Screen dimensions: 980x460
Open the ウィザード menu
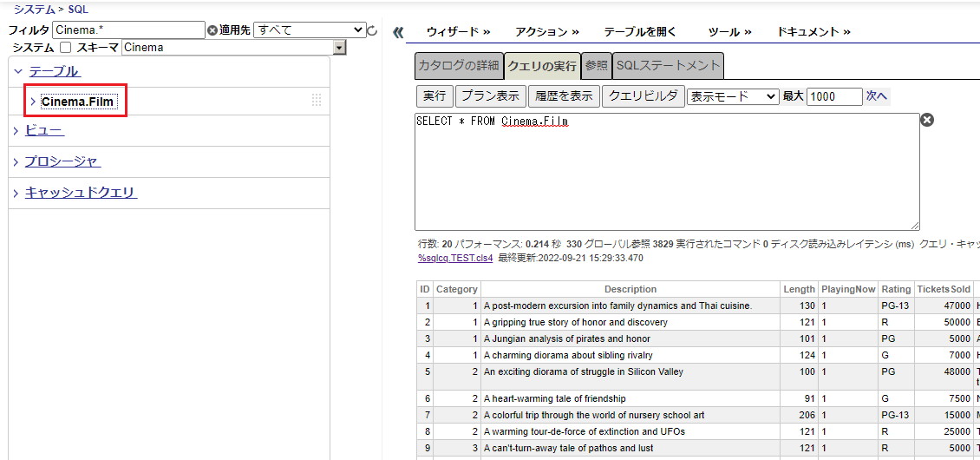(x=458, y=31)
